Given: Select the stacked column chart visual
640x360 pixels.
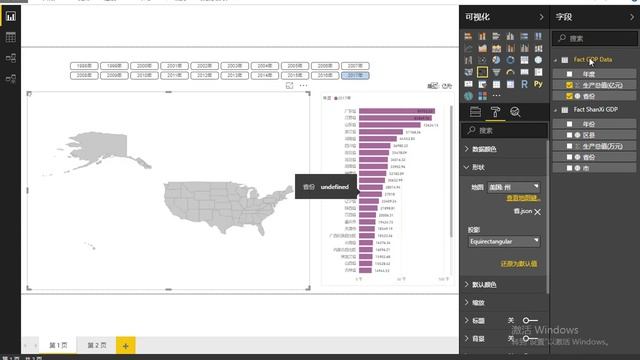Looking at the screenshot, I should point(482,36).
